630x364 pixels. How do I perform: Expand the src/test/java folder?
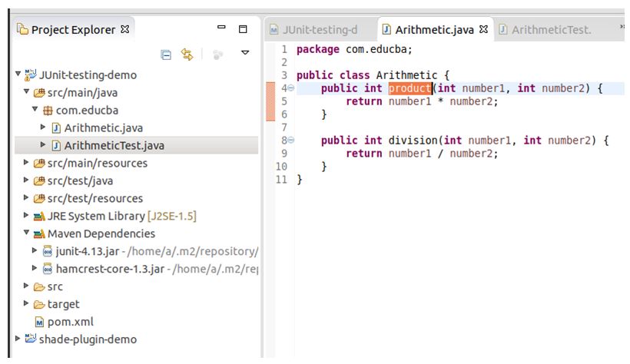26,180
